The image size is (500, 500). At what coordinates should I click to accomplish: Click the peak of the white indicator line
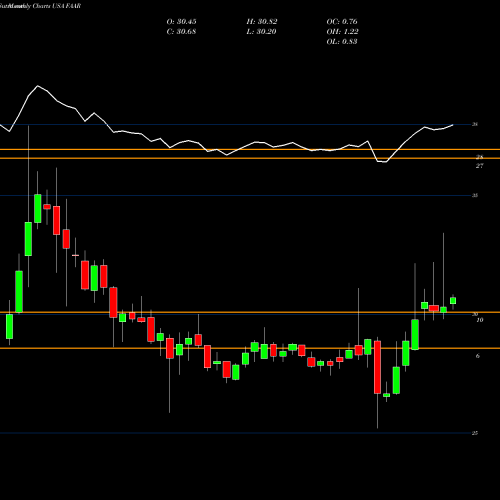tap(37, 86)
